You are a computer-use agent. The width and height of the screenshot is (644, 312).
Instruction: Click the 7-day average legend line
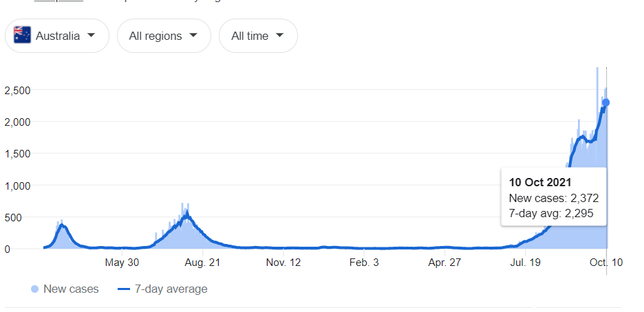tap(124, 289)
